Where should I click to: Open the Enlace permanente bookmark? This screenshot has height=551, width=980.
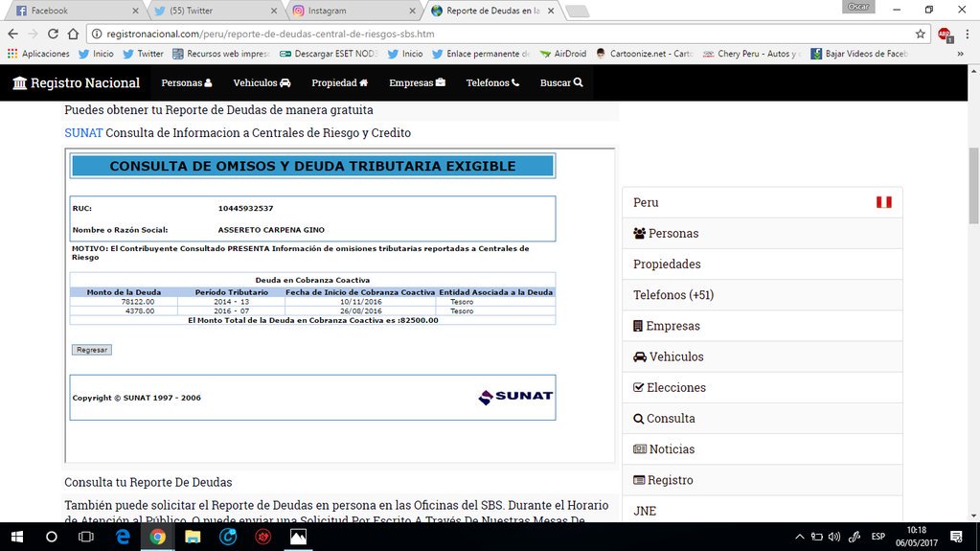[x=481, y=54]
